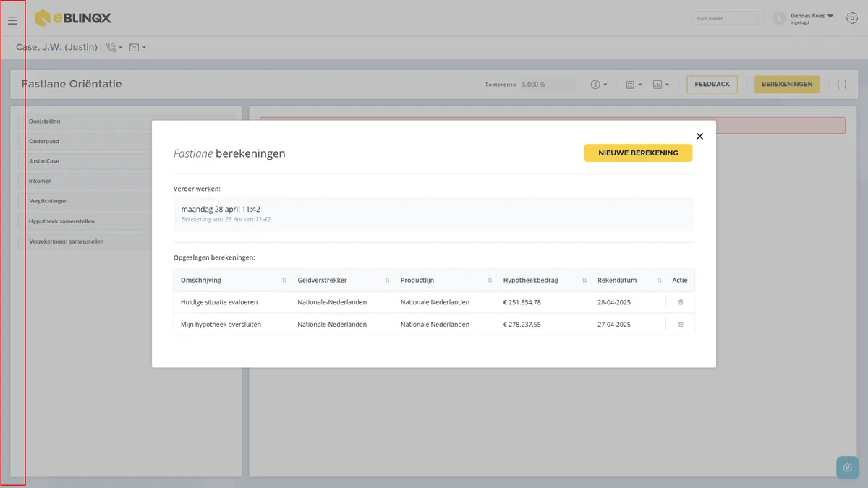868x488 pixels.
Task: Delete the 'Huidige situatie evalueren' calculation
Action: (681, 302)
